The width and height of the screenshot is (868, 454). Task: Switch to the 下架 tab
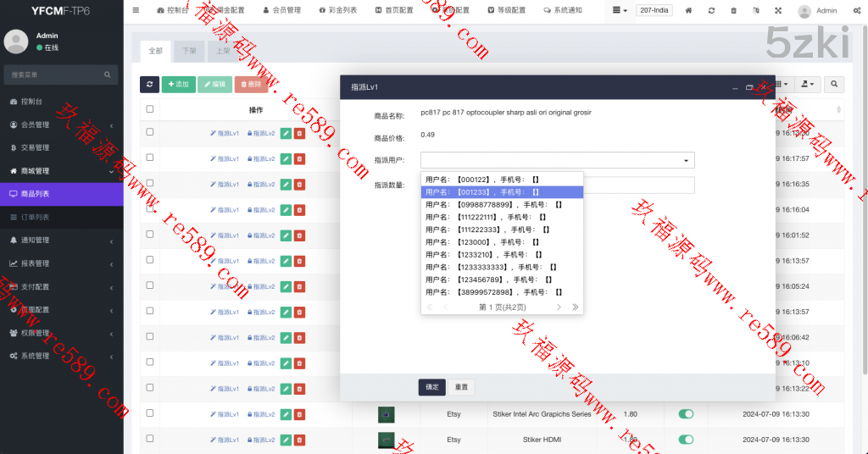click(189, 51)
